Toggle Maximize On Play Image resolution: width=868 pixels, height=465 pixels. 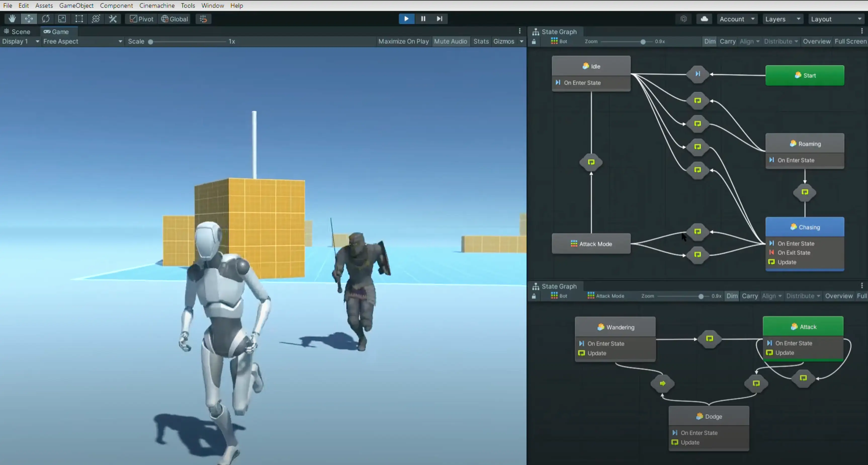pyautogui.click(x=403, y=41)
